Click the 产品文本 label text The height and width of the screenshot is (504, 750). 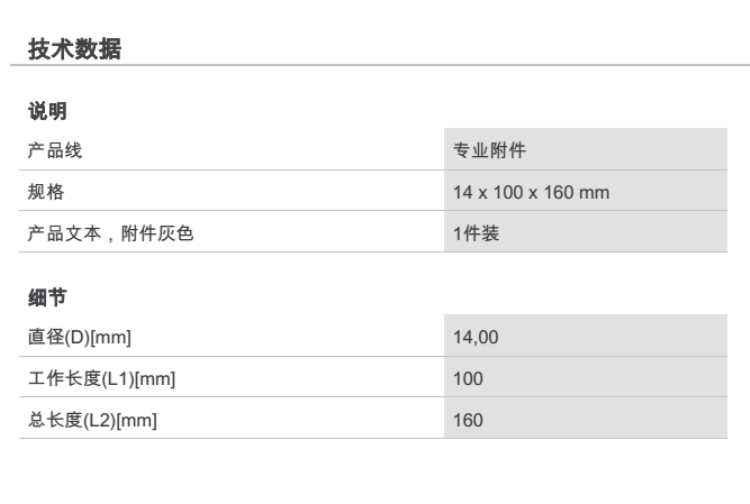(x=63, y=233)
